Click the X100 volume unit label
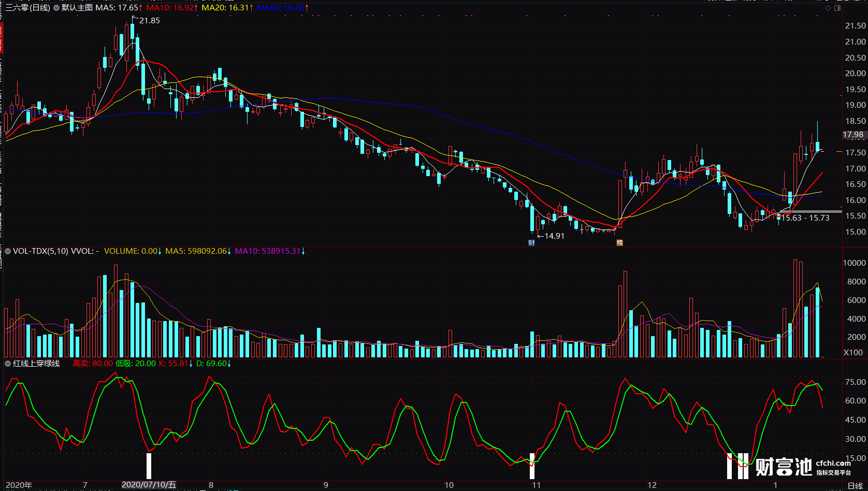 point(853,353)
